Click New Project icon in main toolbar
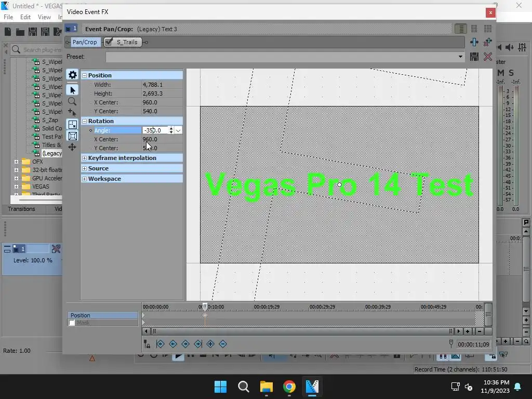This screenshot has height=399, width=532. (8, 32)
